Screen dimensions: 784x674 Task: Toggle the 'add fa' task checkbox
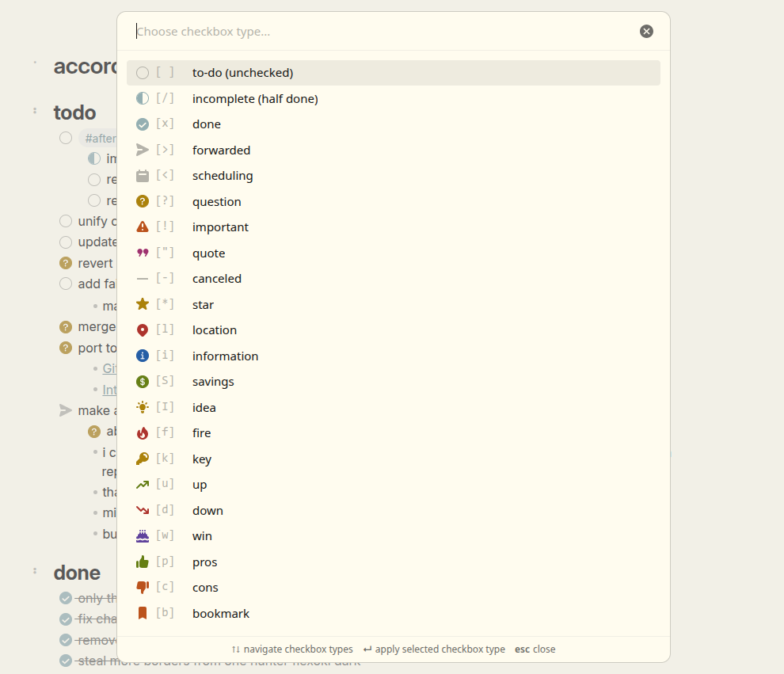click(66, 284)
